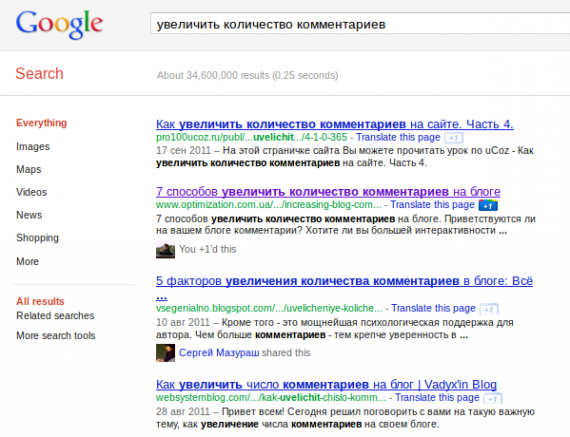Viewport: 570px width, 437px height.
Task: Open Related searches option
Action: pyautogui.click(x=55, y=316)
